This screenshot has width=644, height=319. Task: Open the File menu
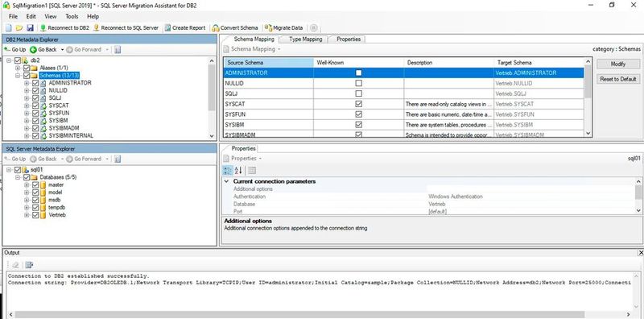point(13,16)
